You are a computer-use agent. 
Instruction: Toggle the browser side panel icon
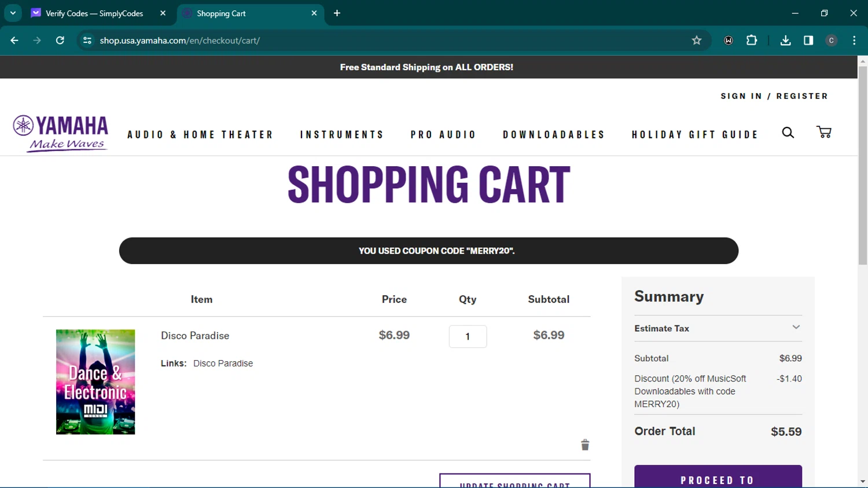pos(808,41)
